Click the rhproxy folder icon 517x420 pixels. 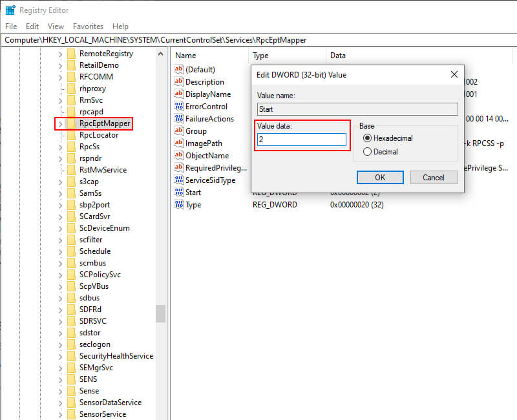(71, 89)
